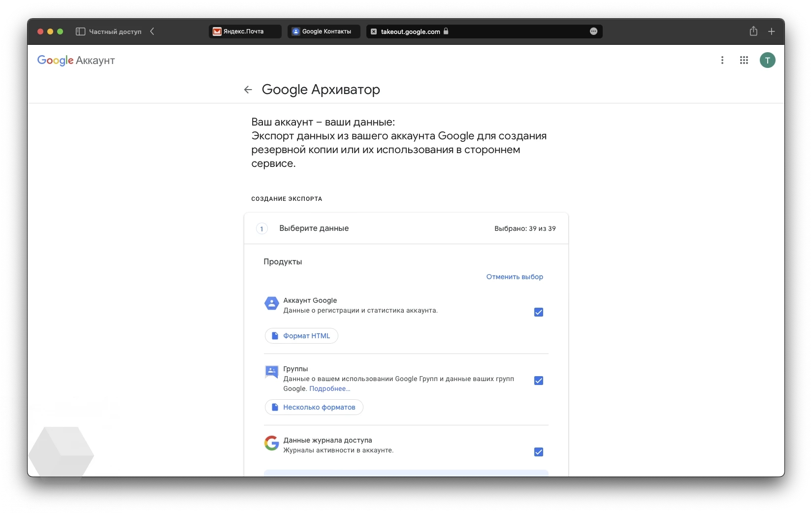Image resolution: width=812 pixels, height=513 pixels.
Task: Click the lock icon in the address bar
Action: point(446,31)
